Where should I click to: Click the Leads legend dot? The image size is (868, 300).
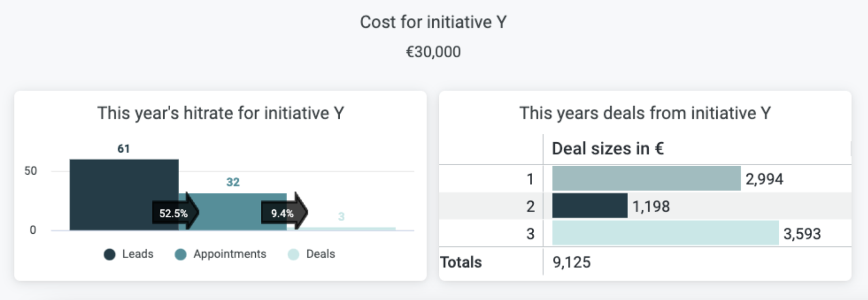point(110,254)
